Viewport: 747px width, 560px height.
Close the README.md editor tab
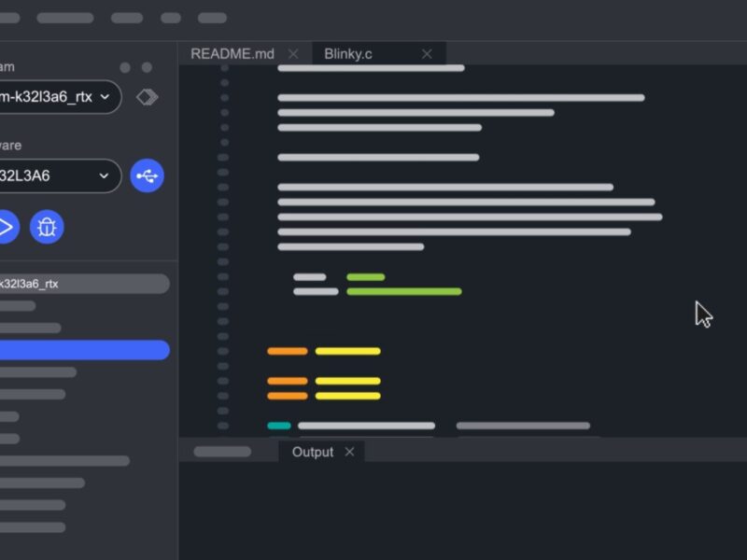293,54
